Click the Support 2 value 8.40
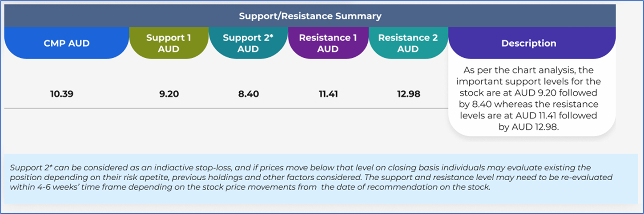Viewport: 644px width, 214px height. [x=248, y=94]
